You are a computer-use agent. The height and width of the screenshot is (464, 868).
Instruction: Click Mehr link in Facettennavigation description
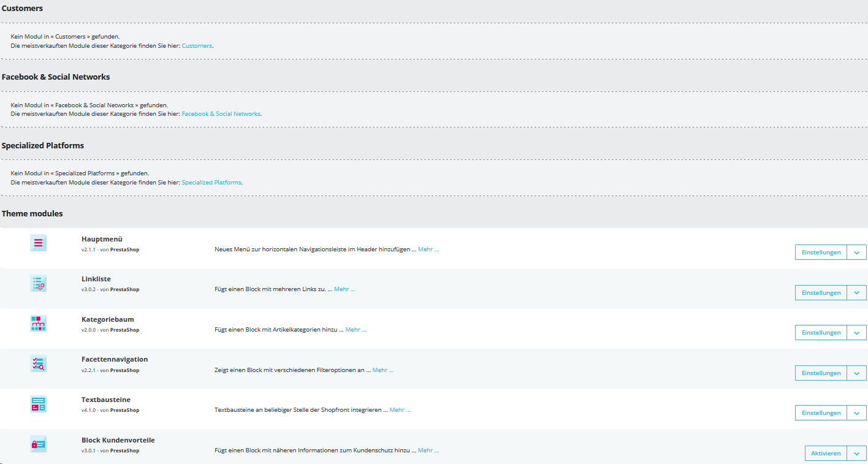pos(383,370)
